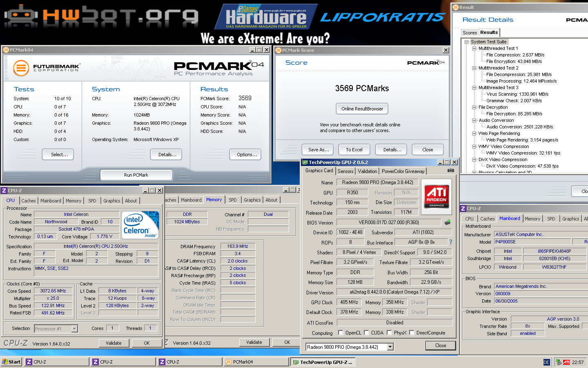
Task: Click the Driver Version field in GPU-Z
Action: 395,292
